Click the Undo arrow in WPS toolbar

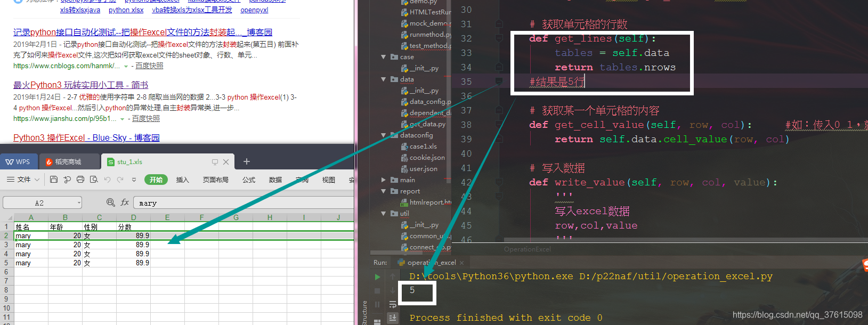(107, 180)
